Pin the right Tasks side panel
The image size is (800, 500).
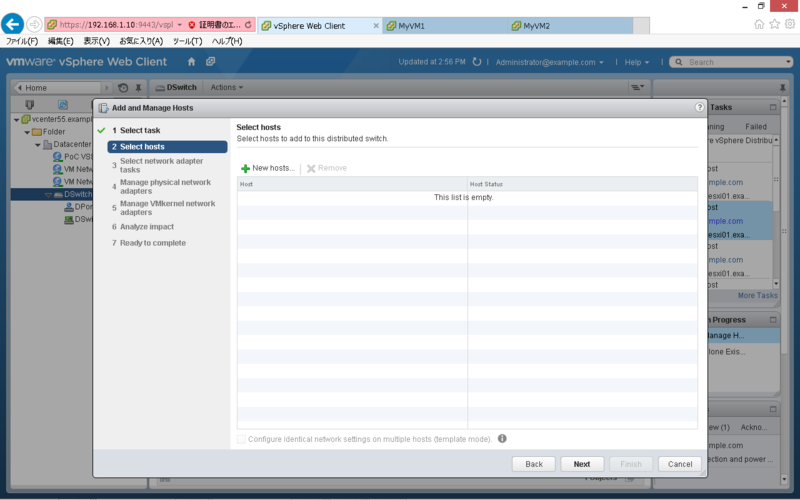click(783, 88)
